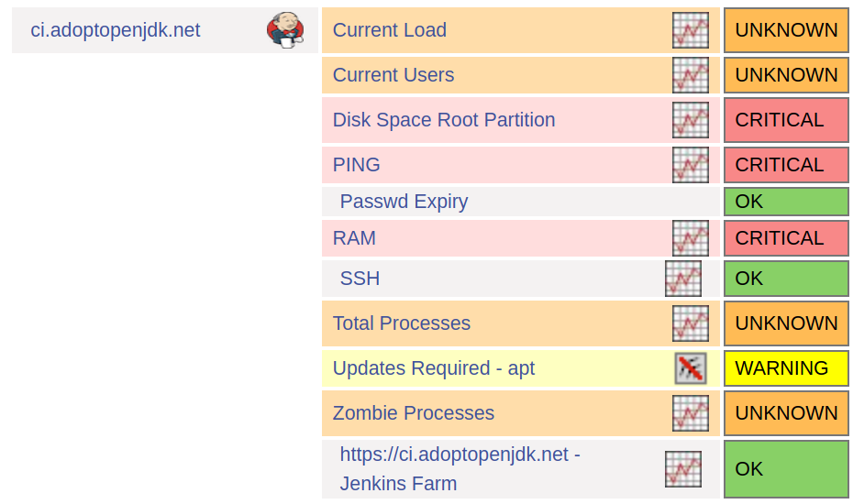View Jenkins Farm graph icon
The image size is (853, 504).
[x=683, y=469]
